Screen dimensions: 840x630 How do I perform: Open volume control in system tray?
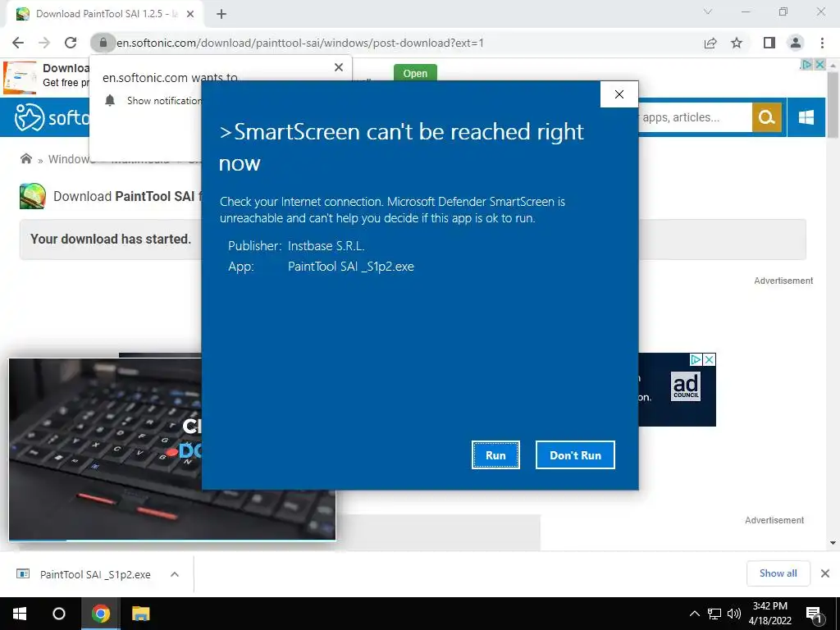click(x=733, y=614)
